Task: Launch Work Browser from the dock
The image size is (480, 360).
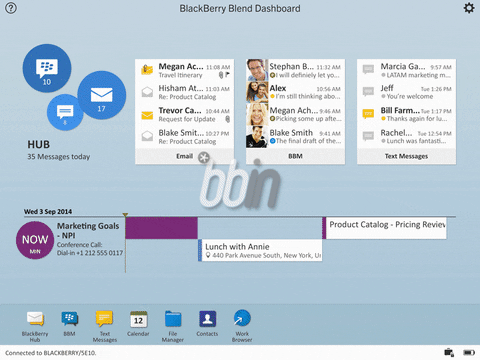Action: coord(242,326)
